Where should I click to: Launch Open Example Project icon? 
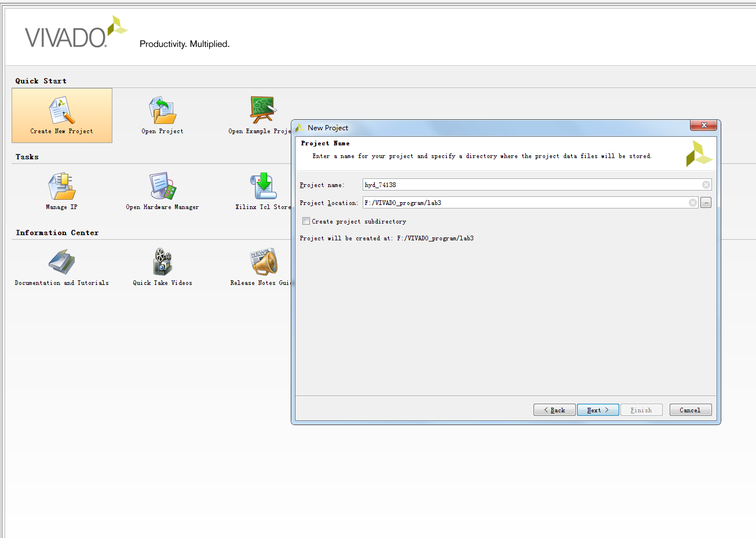click(262, 110)
